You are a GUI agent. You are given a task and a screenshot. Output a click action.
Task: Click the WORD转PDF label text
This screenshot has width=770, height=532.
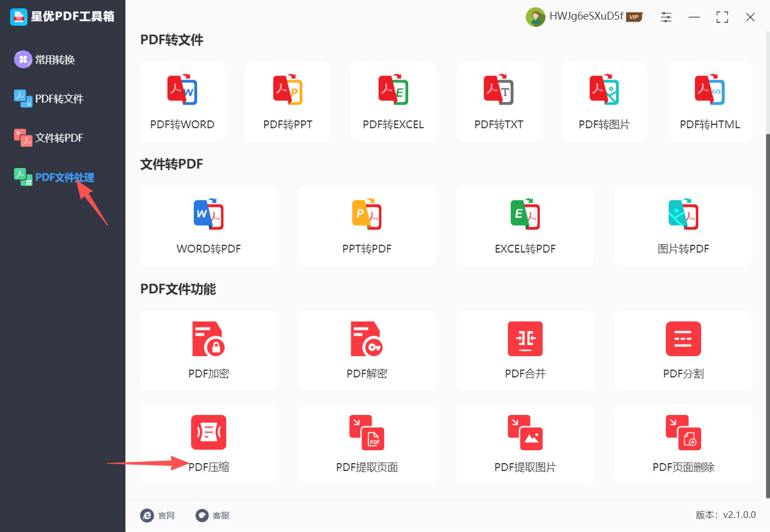pos(208,249)
